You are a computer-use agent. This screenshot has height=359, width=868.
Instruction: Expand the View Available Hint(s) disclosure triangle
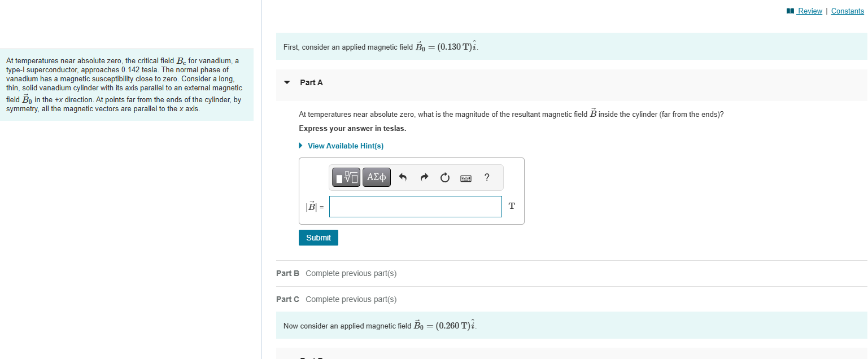tap(300, 146)
